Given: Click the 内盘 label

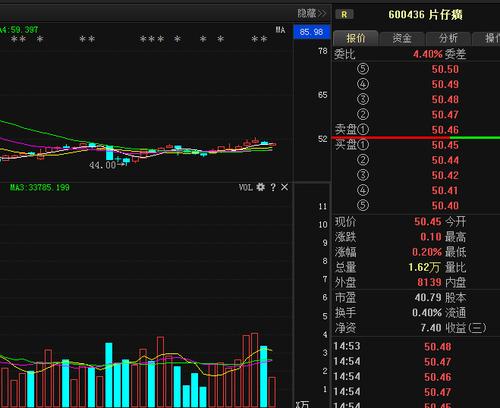Looking at the screenshot, I should 455,282.
